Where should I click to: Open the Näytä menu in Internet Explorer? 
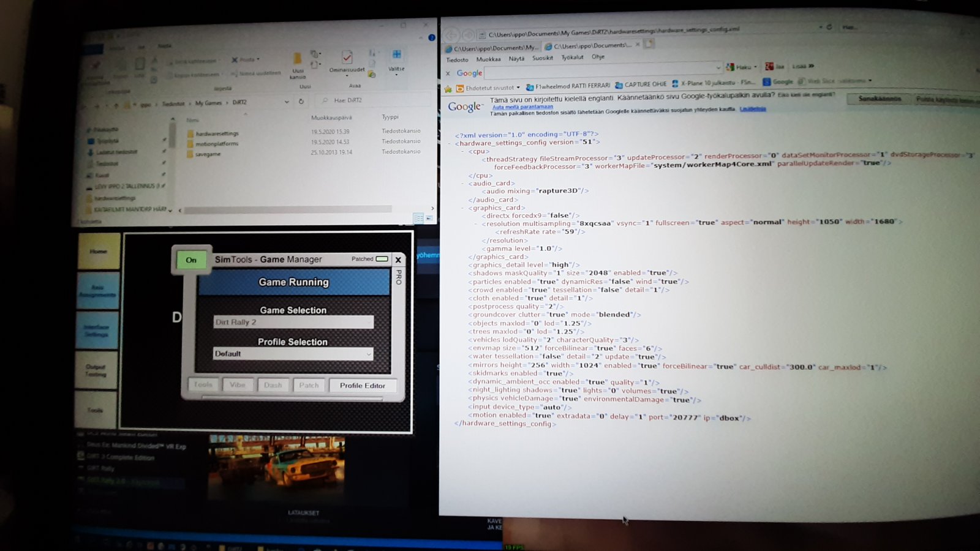pos(516,59)
